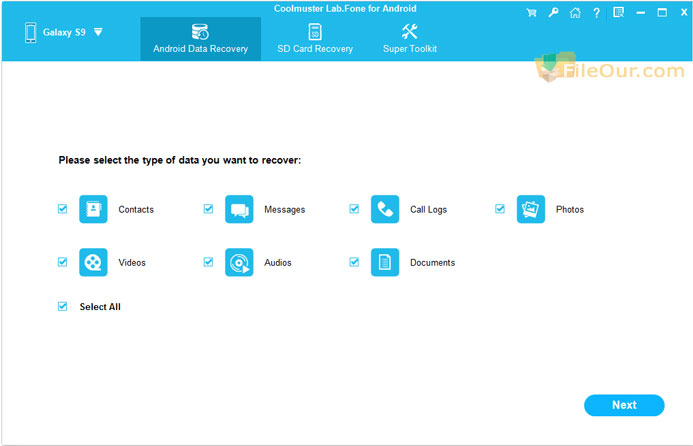Toggle the Select All checkbox

pyautogui.click(x=62, y=306)
